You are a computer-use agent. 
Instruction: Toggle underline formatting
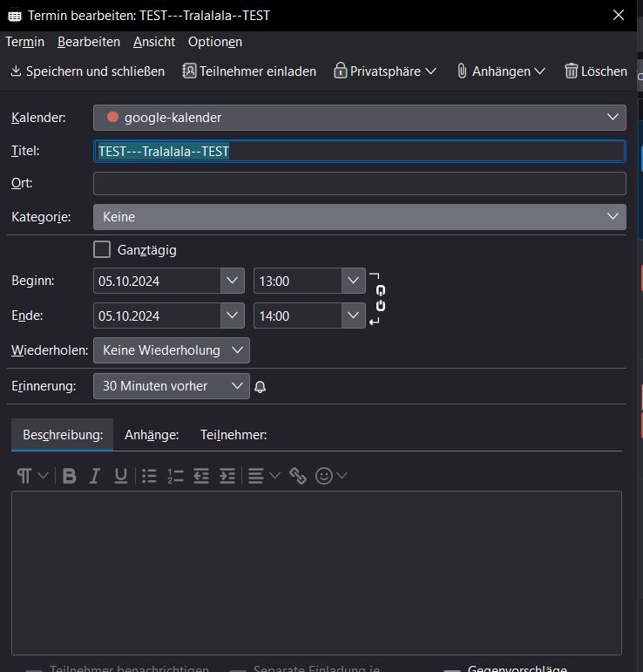pyautogui.click(x=121, y=476)
